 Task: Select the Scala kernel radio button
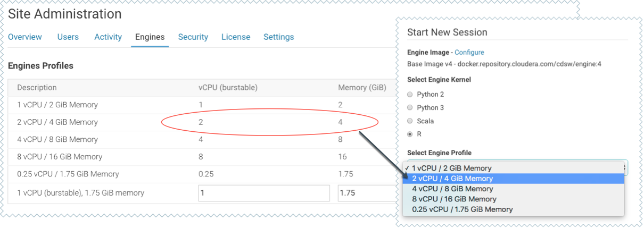(x=410, y=121)
